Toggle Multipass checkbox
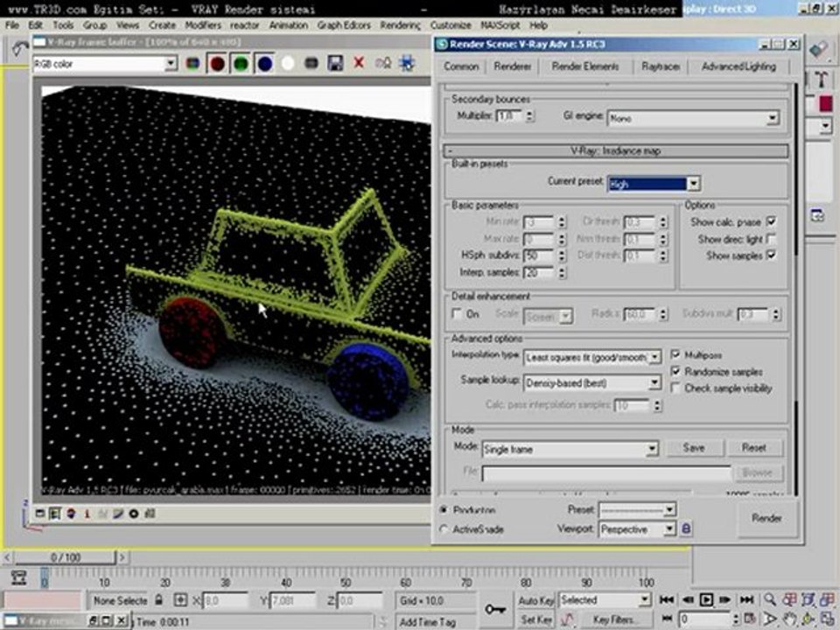 click(675, 354)
